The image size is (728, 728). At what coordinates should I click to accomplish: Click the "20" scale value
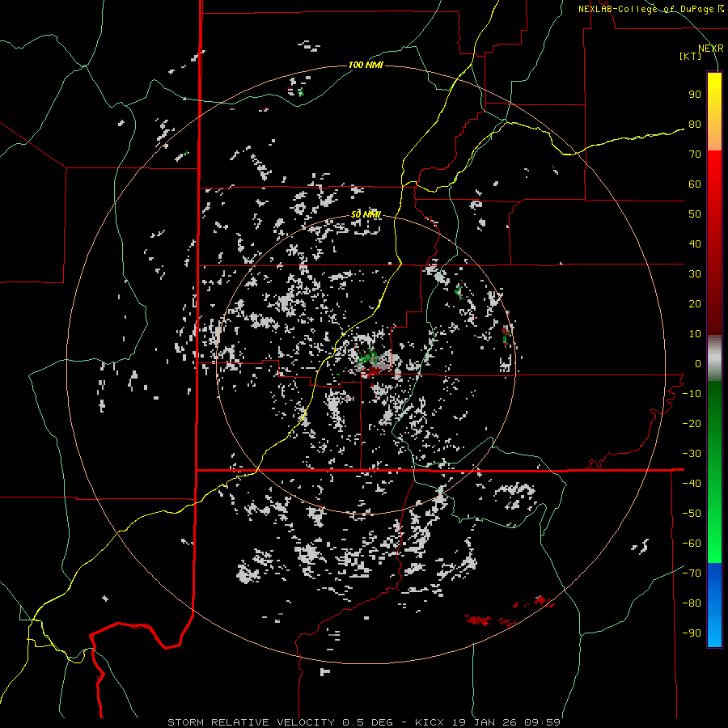695,304
